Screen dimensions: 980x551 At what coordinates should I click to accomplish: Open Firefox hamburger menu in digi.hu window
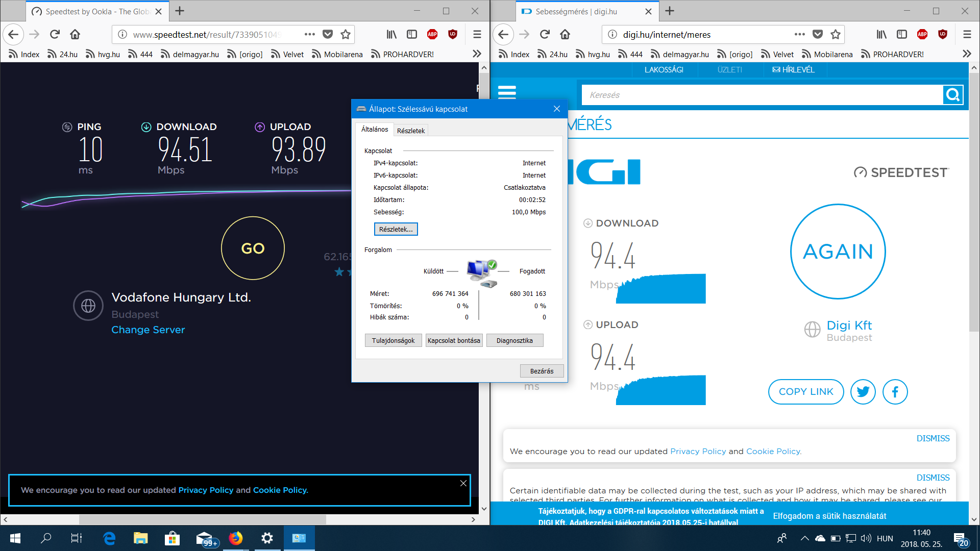pos(967,34)
